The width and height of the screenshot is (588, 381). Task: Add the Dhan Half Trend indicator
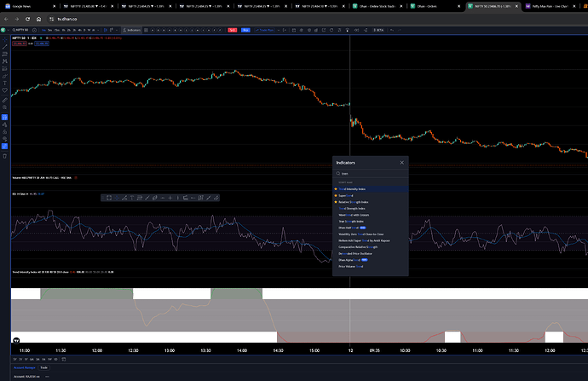(371, 228)
